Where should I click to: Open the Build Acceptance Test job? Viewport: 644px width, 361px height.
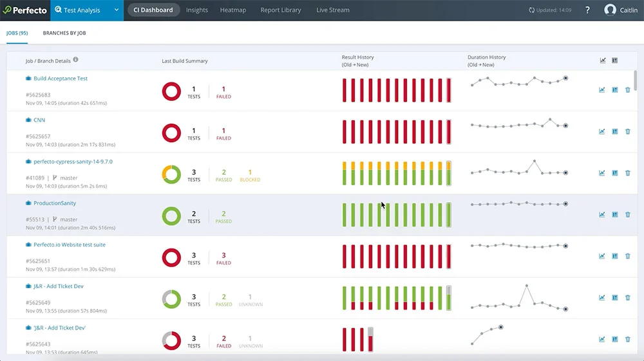(x=61, y=79)
